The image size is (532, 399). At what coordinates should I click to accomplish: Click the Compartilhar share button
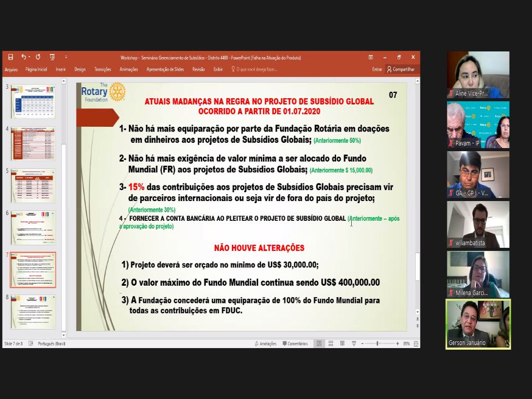click(401, 69)
